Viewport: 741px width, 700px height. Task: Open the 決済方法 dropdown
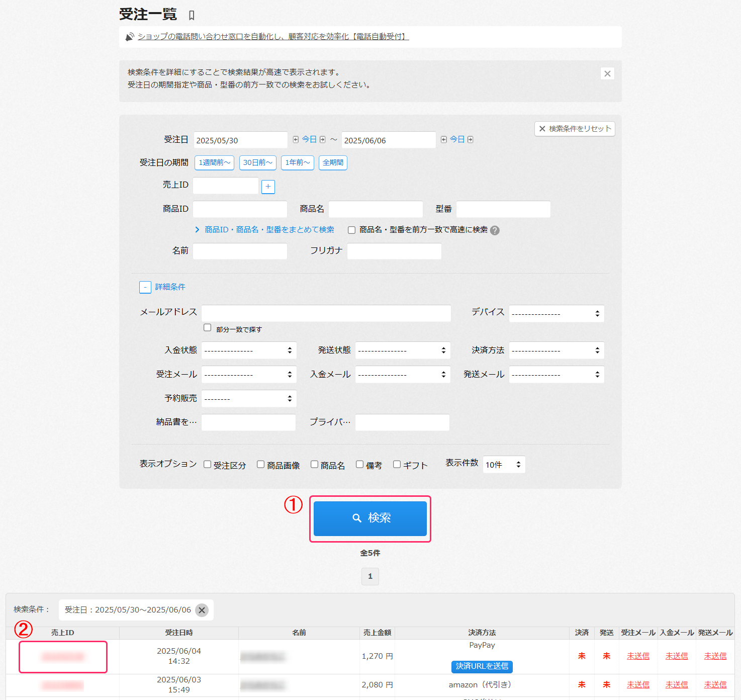pos(556,351)
